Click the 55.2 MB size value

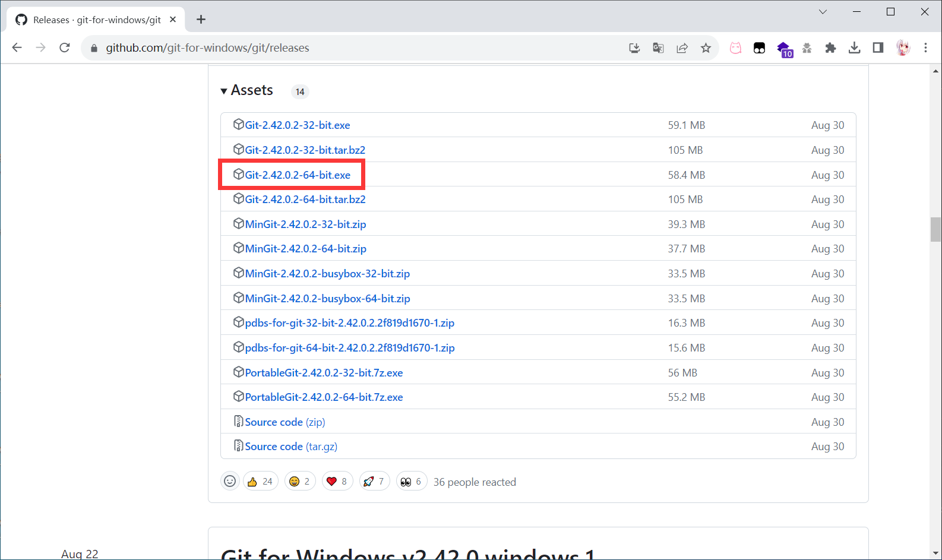(687, 397)
